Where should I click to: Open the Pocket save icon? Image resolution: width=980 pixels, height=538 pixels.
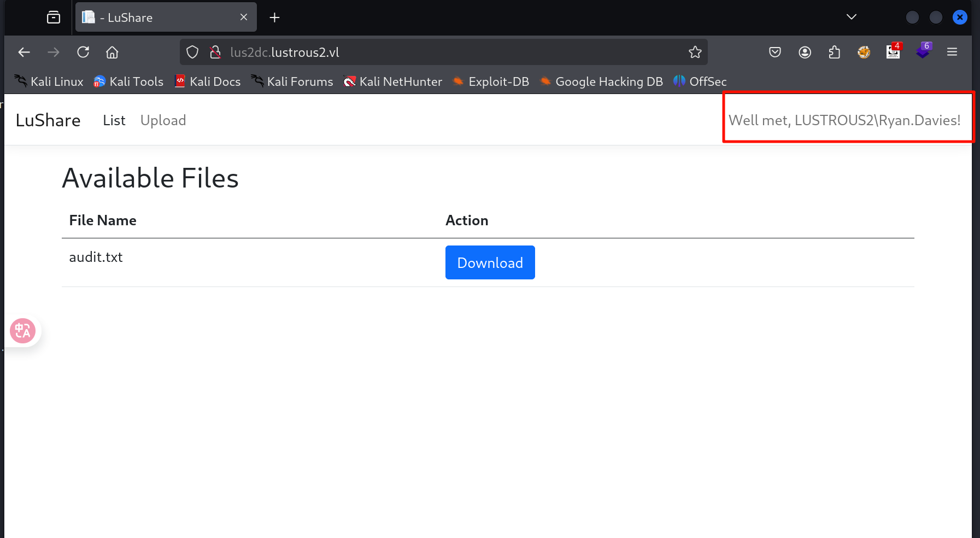[774, 52]
